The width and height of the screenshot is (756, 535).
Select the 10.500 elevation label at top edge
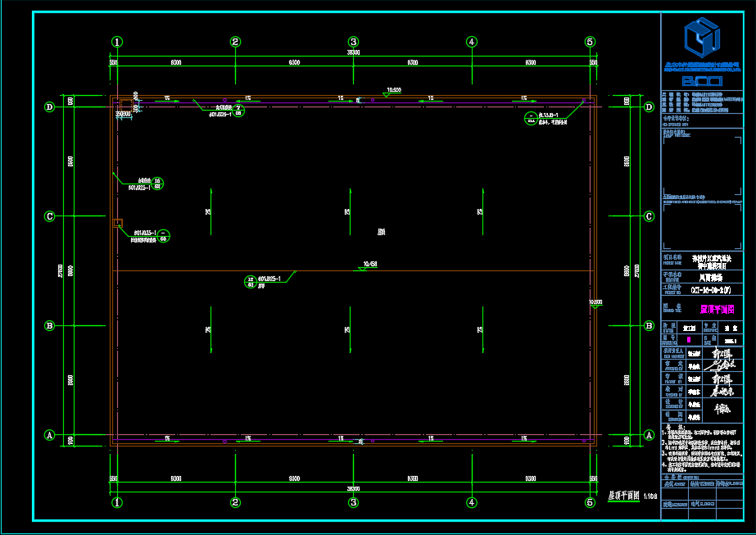394,90
